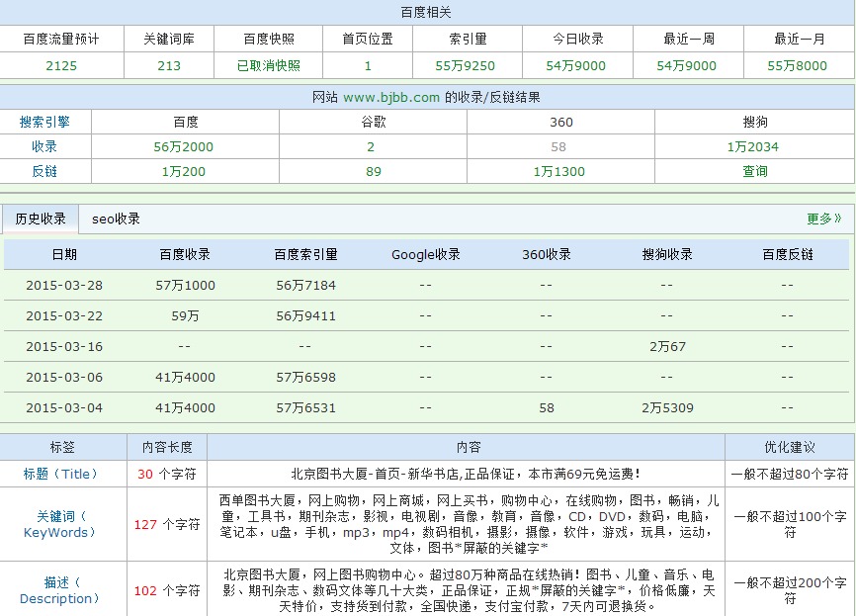Open the 索引量 value 55万9250
Viewport: 856px width, 616px height.
pos(465,65)
